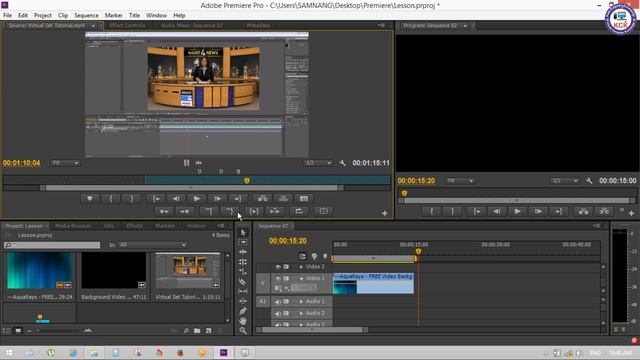Toggle sync lock on Video 2 track

click(287, 267)
